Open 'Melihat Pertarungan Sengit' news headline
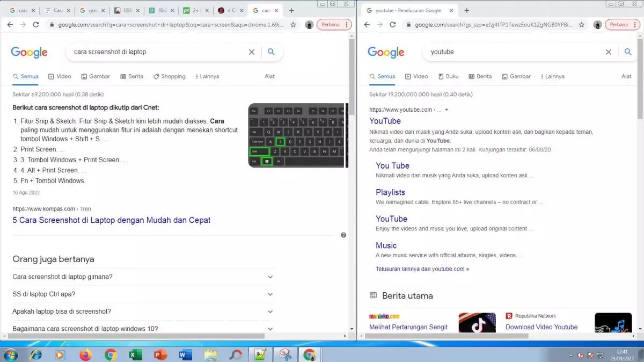 408,327
